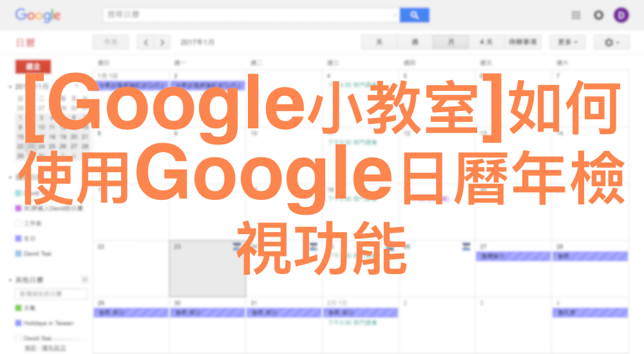Select the 月 month view
This screenshot has width=644, height=354.
pyautogui.click(x=451, y=42)
